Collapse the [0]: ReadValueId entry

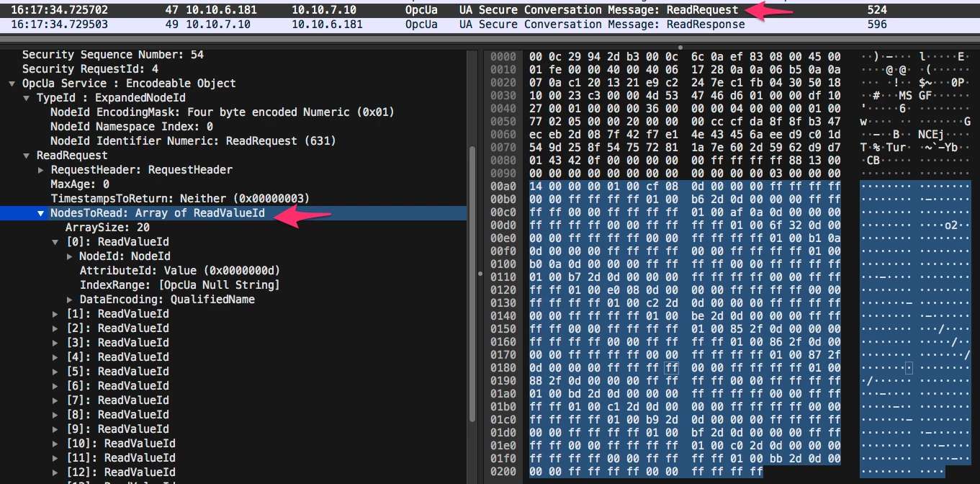[x=56, y=242]
